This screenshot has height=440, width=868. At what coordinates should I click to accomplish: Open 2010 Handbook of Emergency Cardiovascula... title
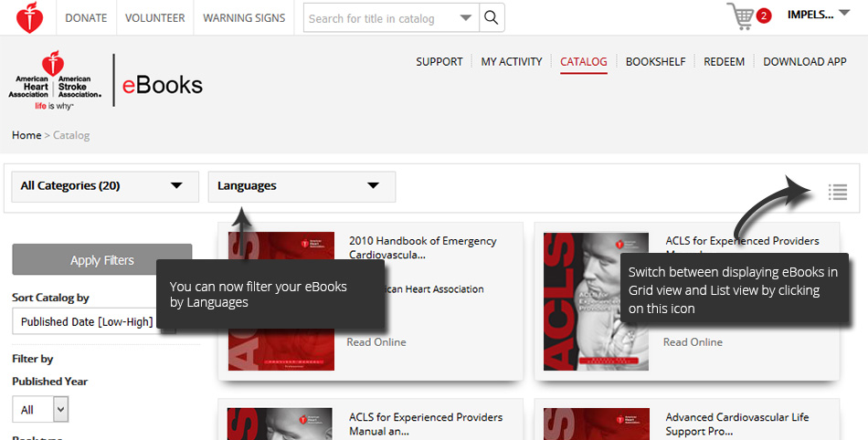tap(422, 247)
